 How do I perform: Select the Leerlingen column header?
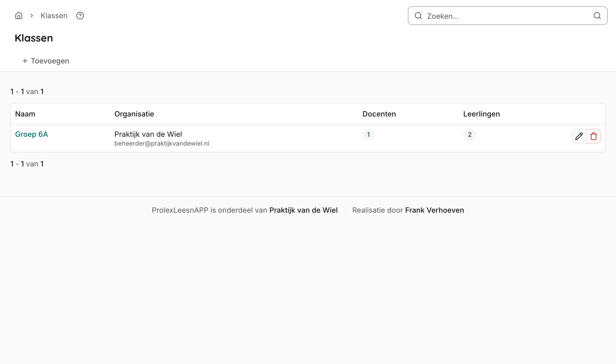(x=482, y=114)
